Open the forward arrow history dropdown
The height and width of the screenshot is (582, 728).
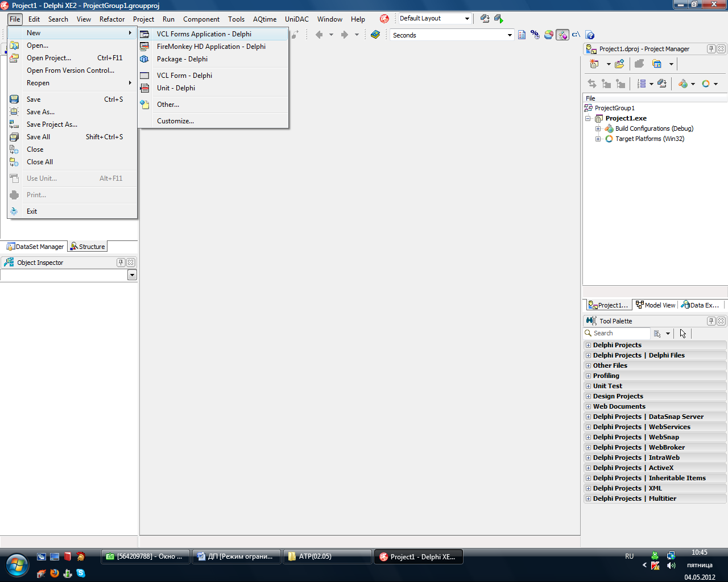357,35
